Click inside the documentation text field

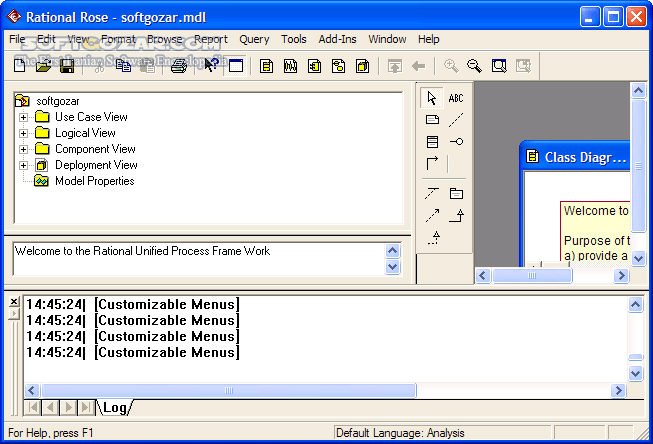[199, 259]
